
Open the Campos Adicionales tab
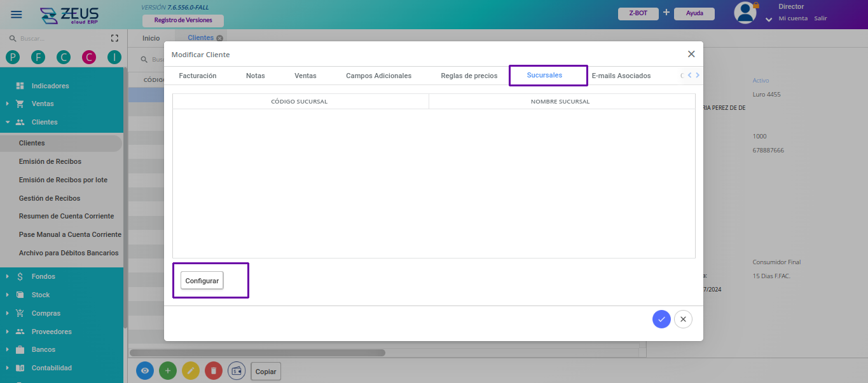point(379,76)
